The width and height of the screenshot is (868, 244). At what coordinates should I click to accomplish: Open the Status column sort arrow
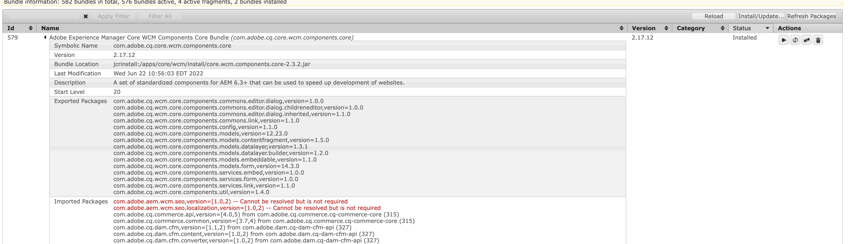coord(767,28)
